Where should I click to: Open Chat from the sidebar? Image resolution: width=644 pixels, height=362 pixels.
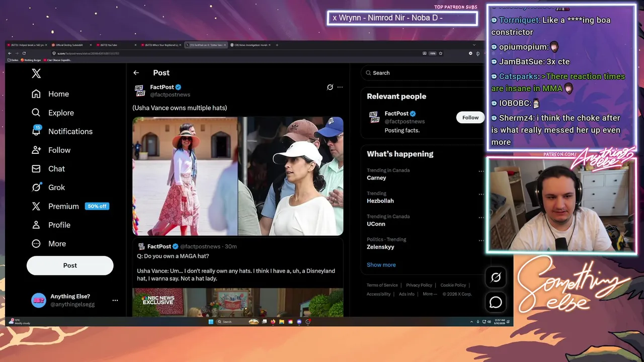(x=48, y=168)
